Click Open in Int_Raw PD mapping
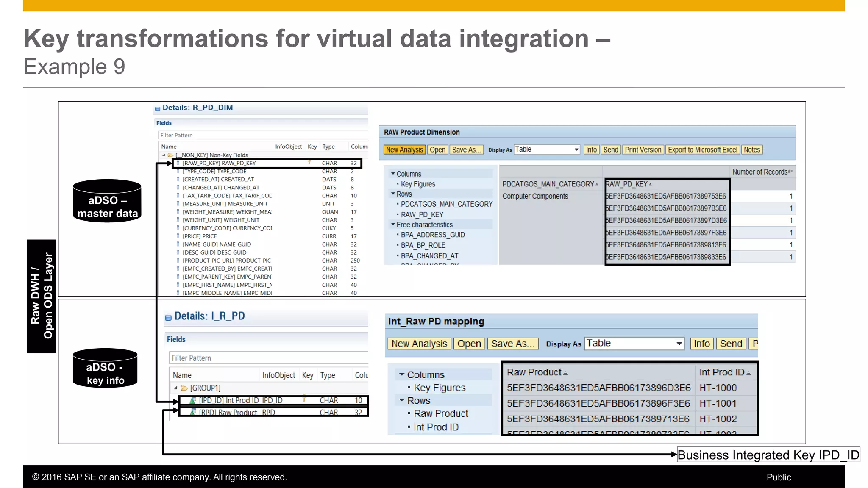The width and height of the screenshot is (868, 488). [469, 344]
